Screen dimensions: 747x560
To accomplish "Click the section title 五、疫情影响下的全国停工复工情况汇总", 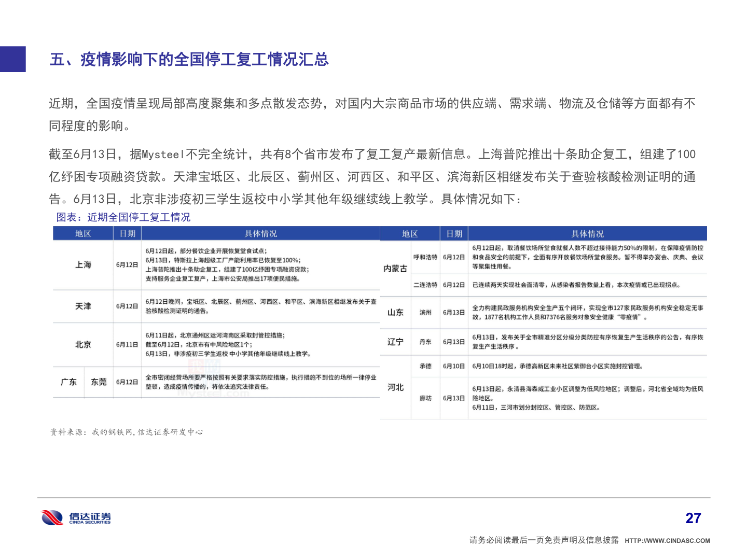I will click(x=189, y=60).
